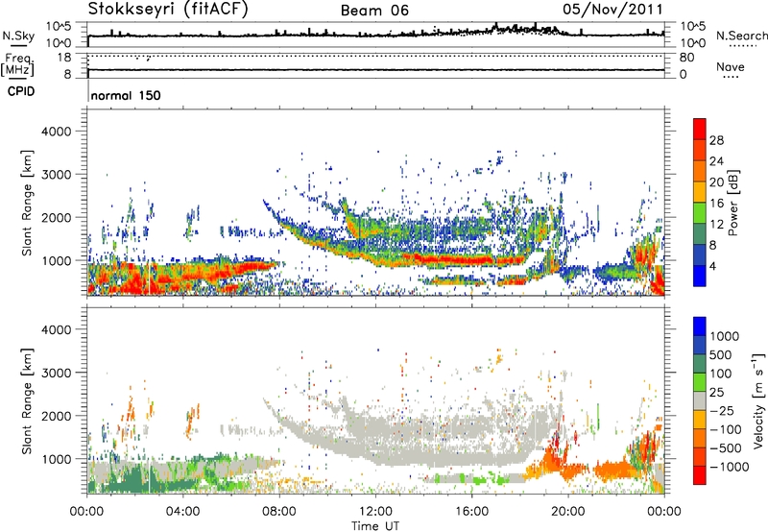Image resolution: width=768 pixels, height=532 pixels.
Task: Click the velocity panel "Slant Range [km]" axis label
Action: coord(27,401)
